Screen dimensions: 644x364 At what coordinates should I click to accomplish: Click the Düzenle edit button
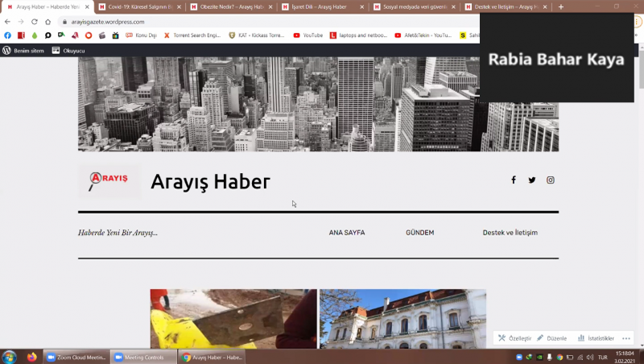pos(552,338)
